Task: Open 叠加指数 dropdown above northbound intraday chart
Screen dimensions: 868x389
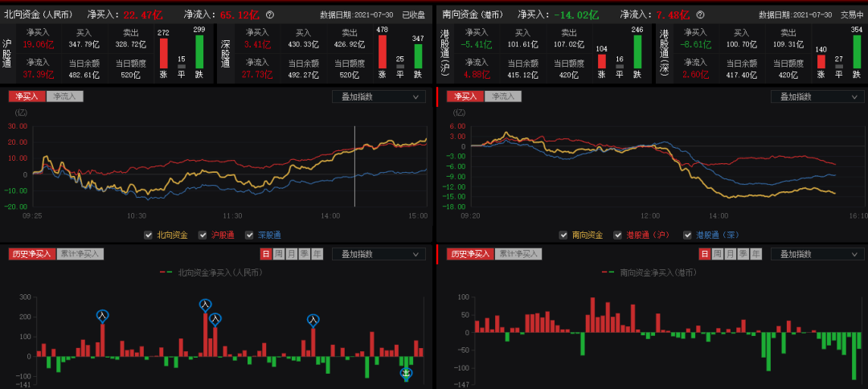Action: tap(379, 96)
